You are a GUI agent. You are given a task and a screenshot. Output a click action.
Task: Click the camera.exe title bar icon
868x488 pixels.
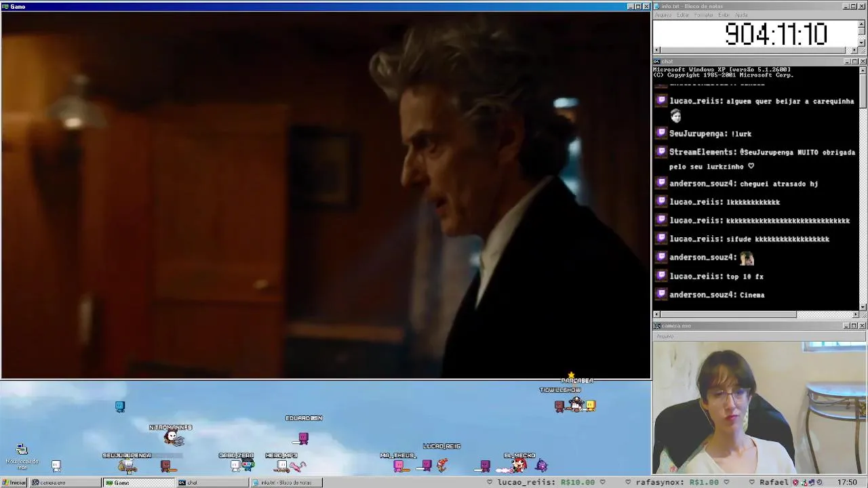(656, 326)
